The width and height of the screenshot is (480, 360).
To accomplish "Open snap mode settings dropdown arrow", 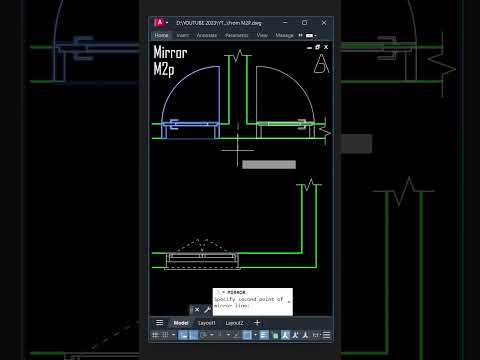I will tap(174, 335).
